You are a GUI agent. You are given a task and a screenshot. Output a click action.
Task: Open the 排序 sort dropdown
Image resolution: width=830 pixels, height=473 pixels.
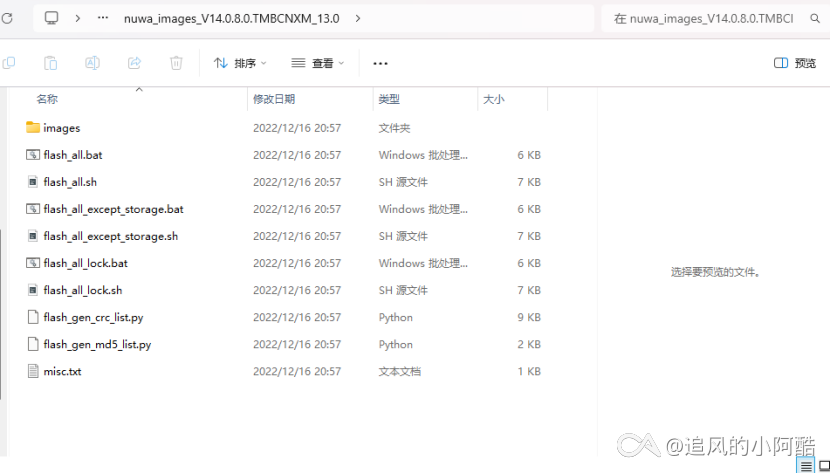click(240, 63)
